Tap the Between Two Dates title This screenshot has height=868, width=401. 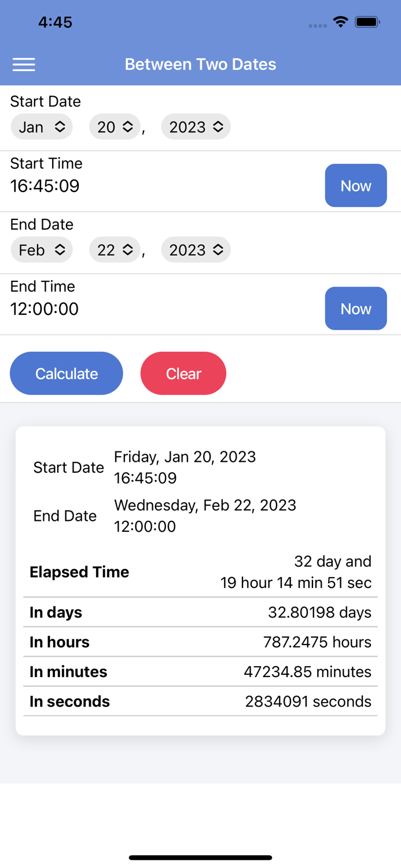[x=200, y=64]
